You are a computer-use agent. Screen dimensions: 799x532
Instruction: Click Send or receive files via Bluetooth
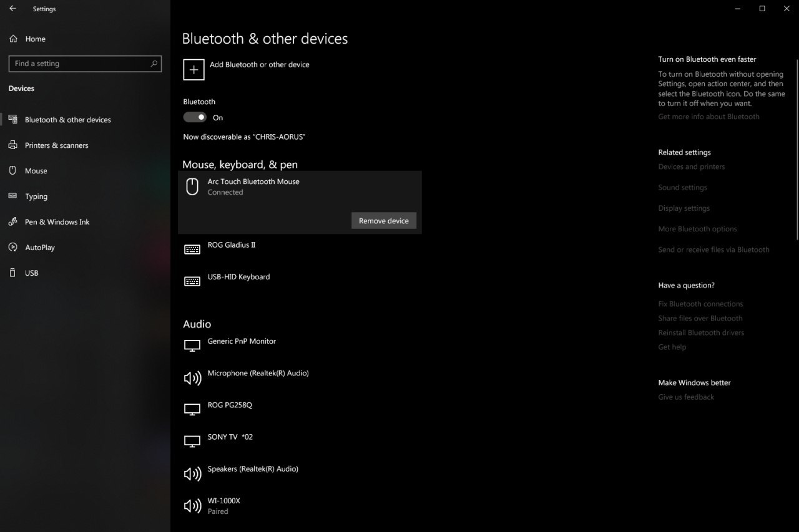(x=713, y=249)
